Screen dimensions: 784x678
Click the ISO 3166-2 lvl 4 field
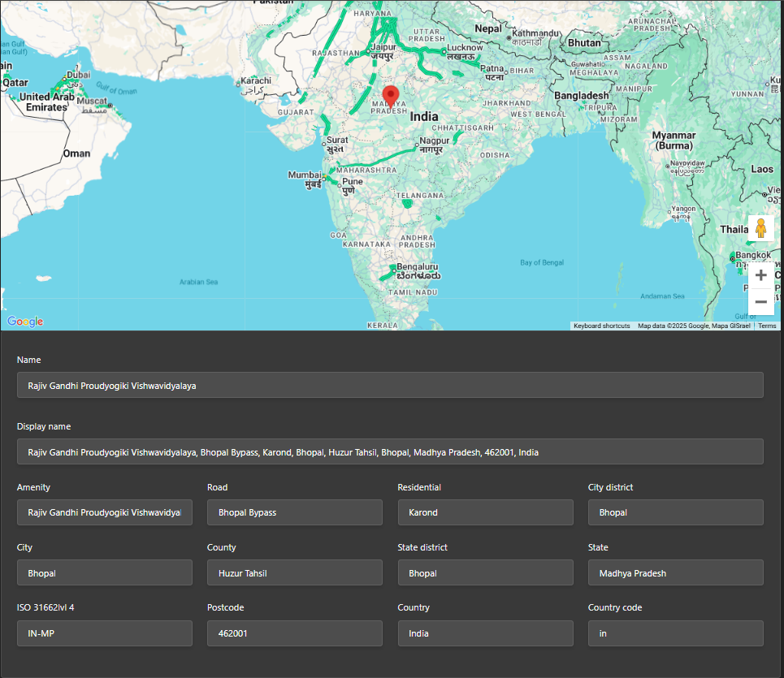[x=105, y=633]
